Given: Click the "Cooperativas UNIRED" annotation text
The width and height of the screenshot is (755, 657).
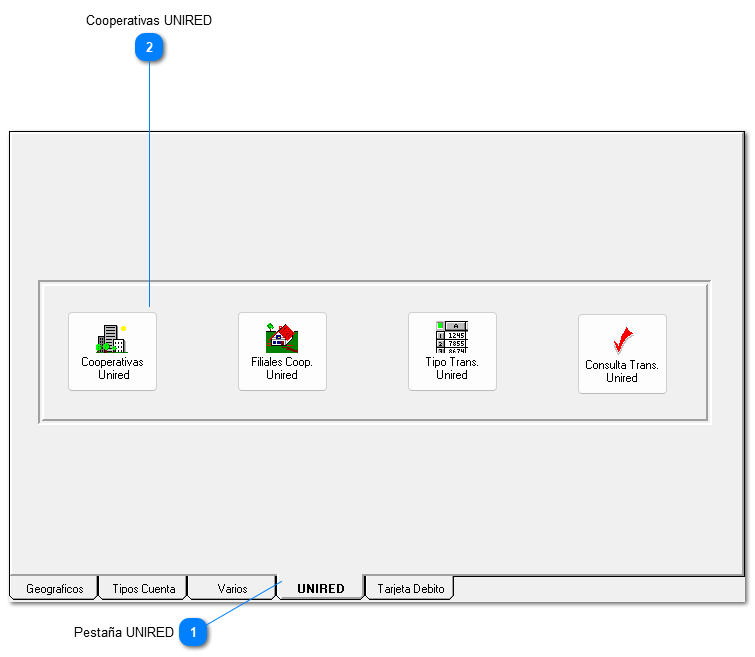Looking at the screenshot, I should tap(149, 20).
